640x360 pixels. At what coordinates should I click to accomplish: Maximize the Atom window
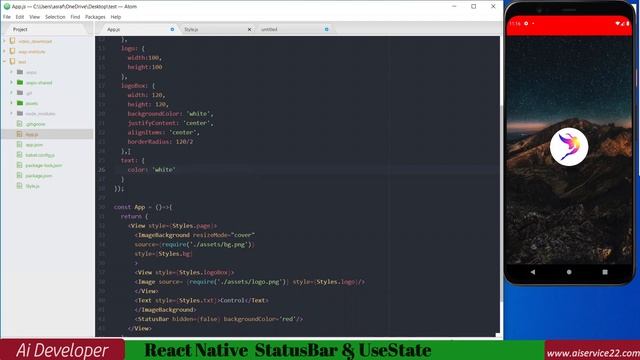[473, 7]
